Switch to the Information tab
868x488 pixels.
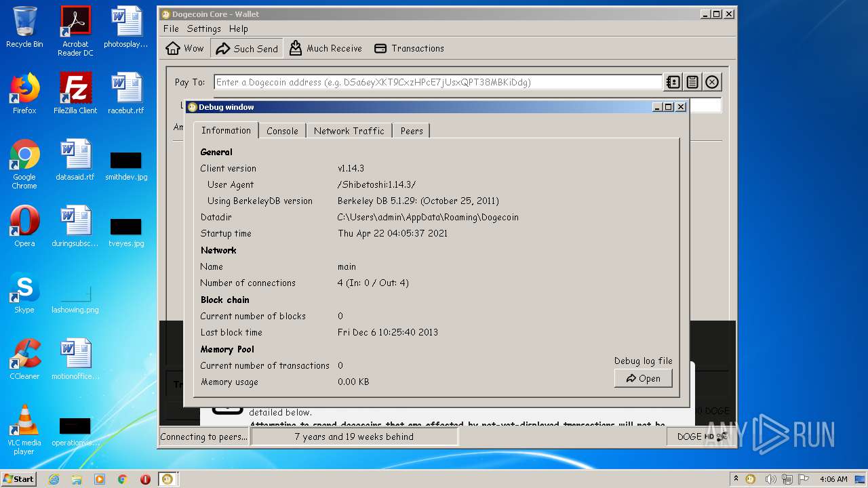(x=226, y=130)
